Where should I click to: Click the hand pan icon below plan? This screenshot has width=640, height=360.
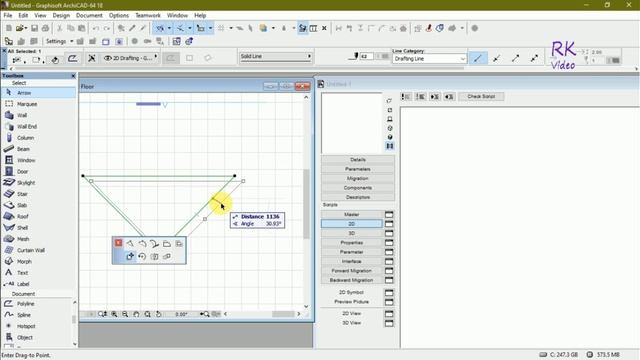click(136, 314)
